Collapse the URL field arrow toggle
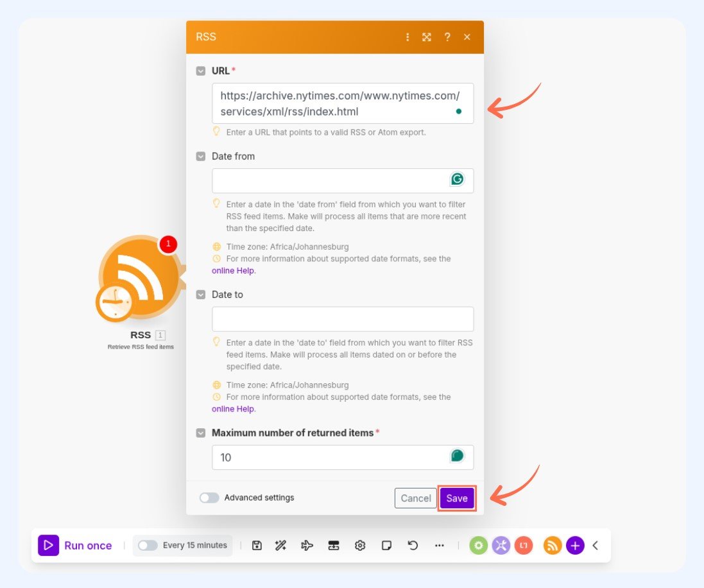 201,71
